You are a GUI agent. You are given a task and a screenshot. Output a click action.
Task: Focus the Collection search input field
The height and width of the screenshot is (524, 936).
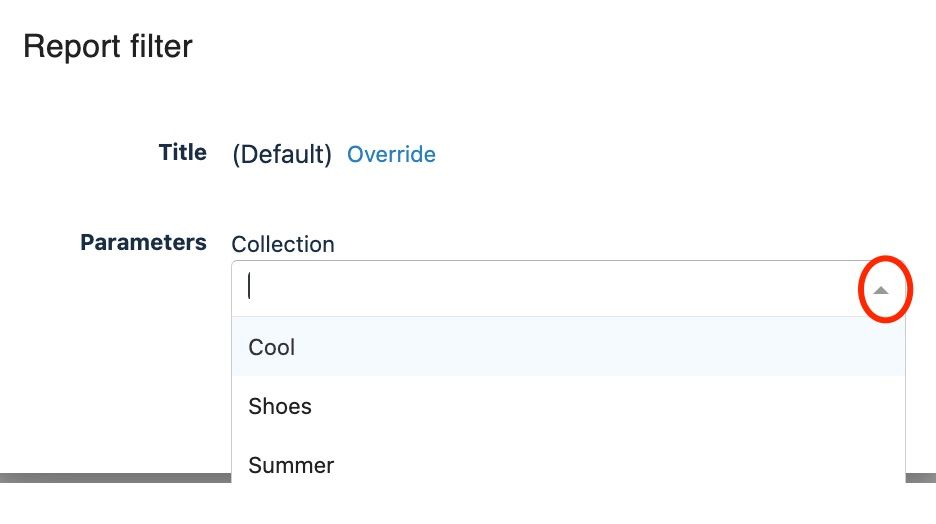[540, 288]
